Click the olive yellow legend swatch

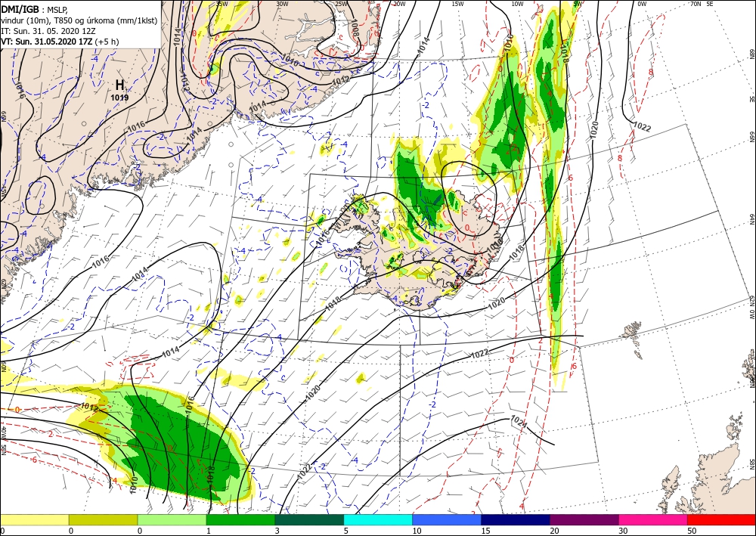(103, 519)
